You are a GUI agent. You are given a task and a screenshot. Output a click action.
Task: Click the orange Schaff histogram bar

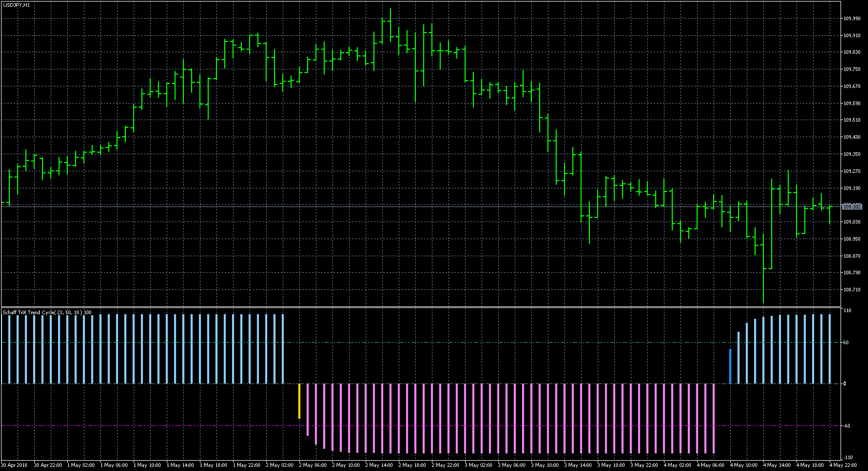point(299,401)
